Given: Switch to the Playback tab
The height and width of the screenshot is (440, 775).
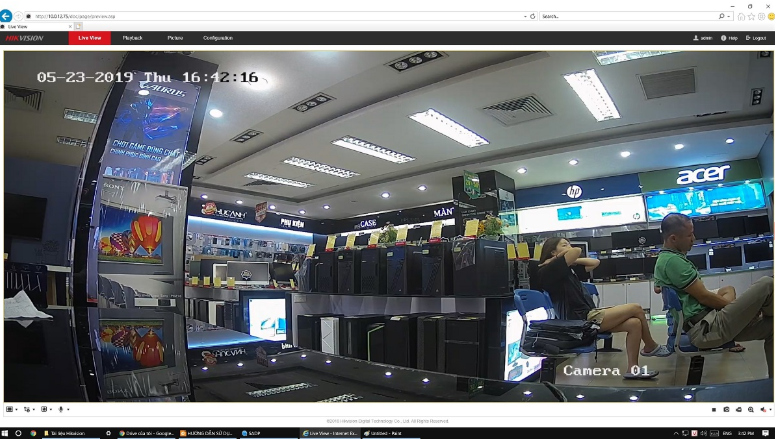Looking at the screenshot, I should [x=132, y=38].
